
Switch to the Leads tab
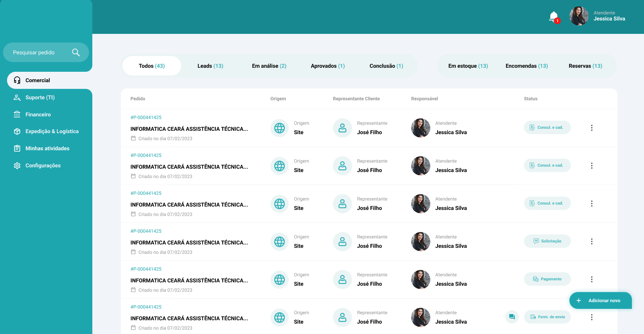(x=210, y=66)
